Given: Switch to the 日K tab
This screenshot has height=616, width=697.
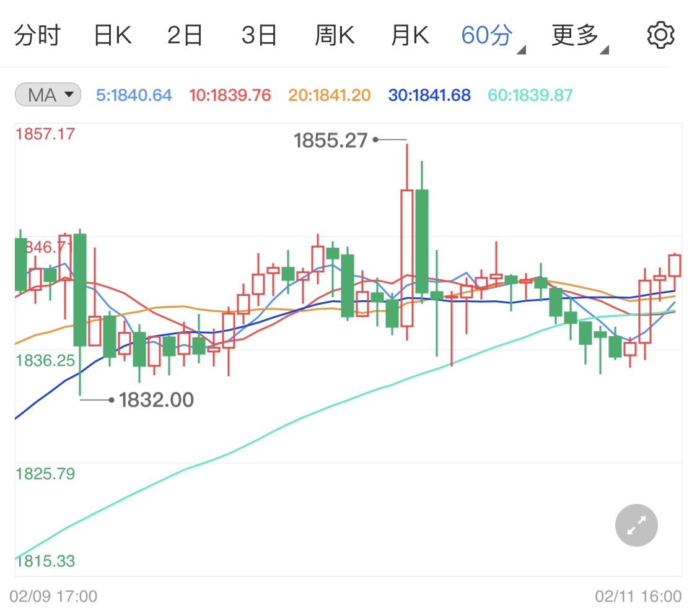Looking at the screenshot, I should click(x=113, y=35).
